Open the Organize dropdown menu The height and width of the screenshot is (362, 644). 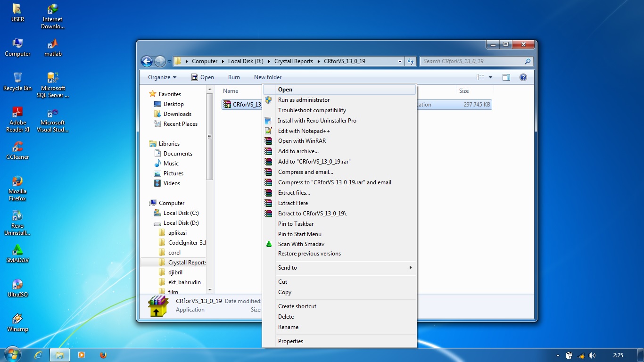tap(162, 77)
